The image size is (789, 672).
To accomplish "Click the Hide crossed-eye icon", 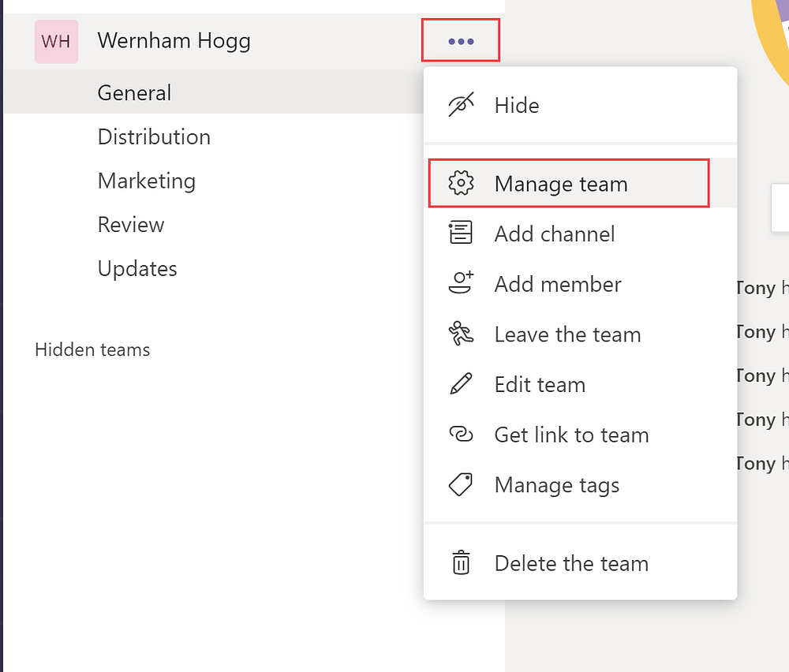I will [461, 105].
